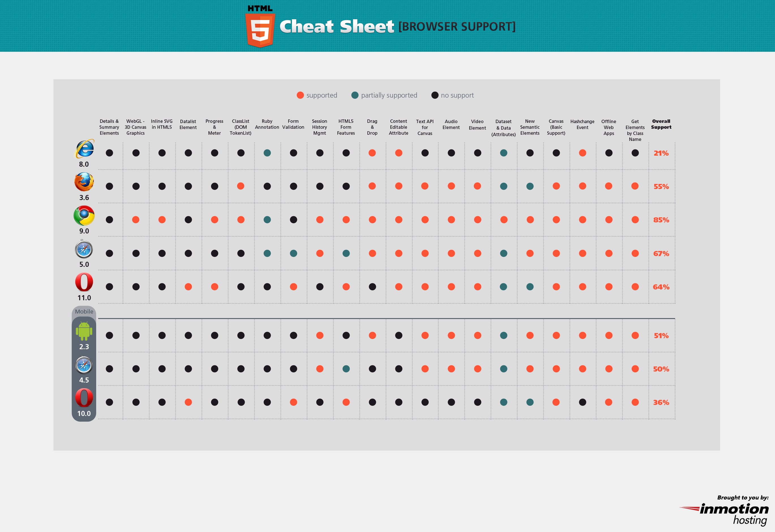Click the orange 'supported' legend dot
Viewport: 775px width, 532px height.
tap(300, 95)
